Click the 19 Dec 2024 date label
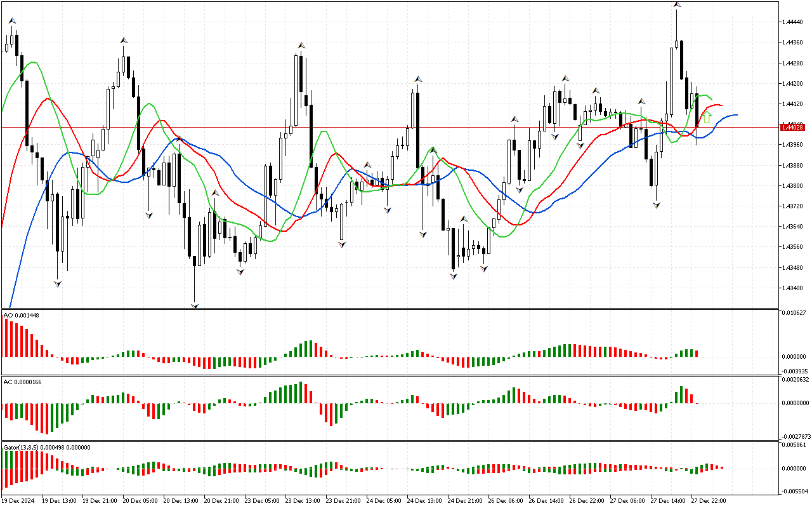Image resolution: width=812 pixels, height=508 pixels. tap(18, 501)
